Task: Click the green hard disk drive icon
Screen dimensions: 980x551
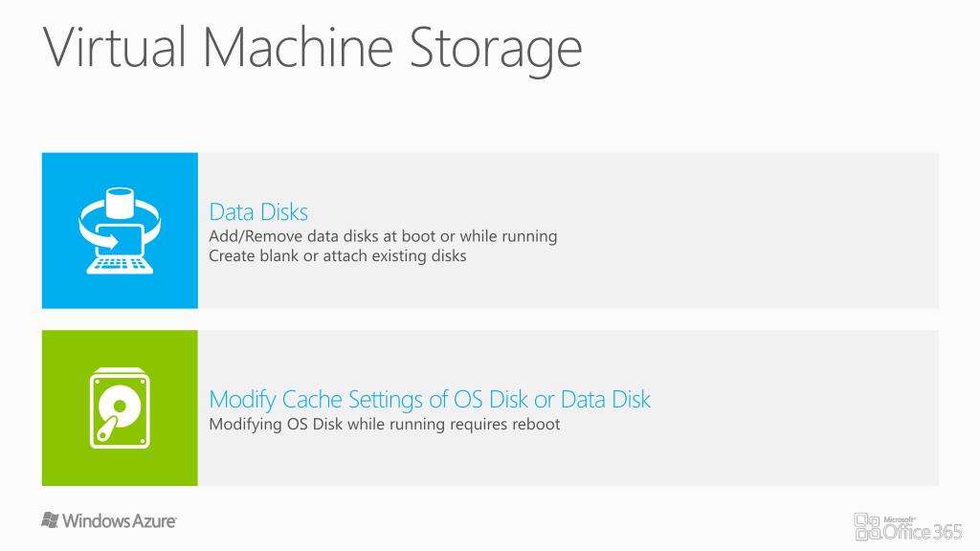Action: [120, 408]
